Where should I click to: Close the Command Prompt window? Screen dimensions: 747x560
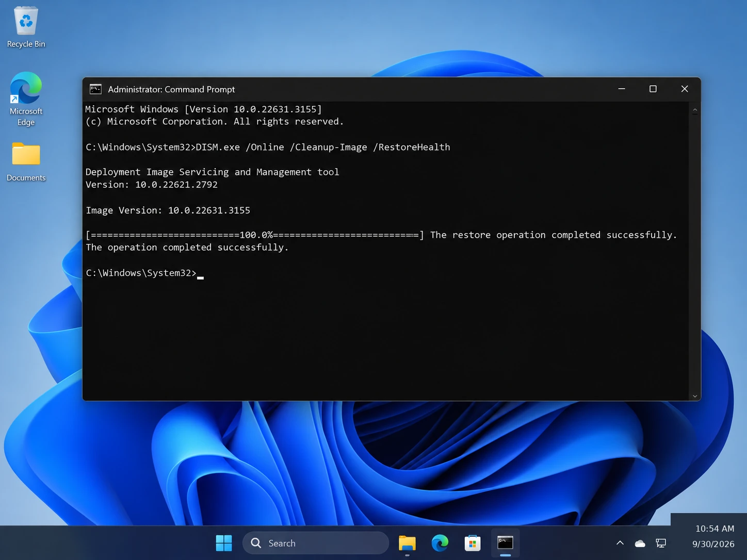(685, 89)
